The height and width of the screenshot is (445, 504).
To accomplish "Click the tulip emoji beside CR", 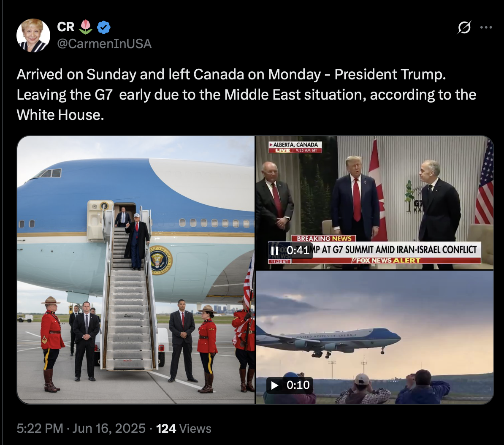I will tap(85, 27).
